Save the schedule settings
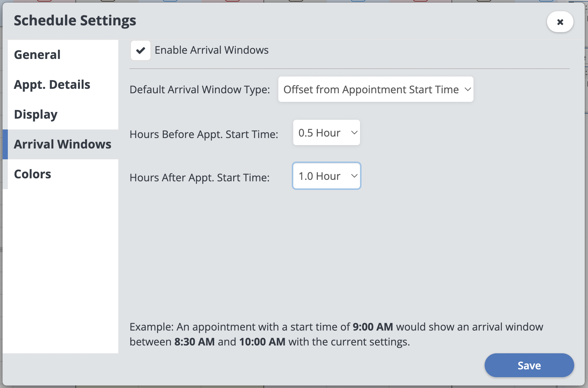This screenshot has width=588, height=388. [529, 366]
